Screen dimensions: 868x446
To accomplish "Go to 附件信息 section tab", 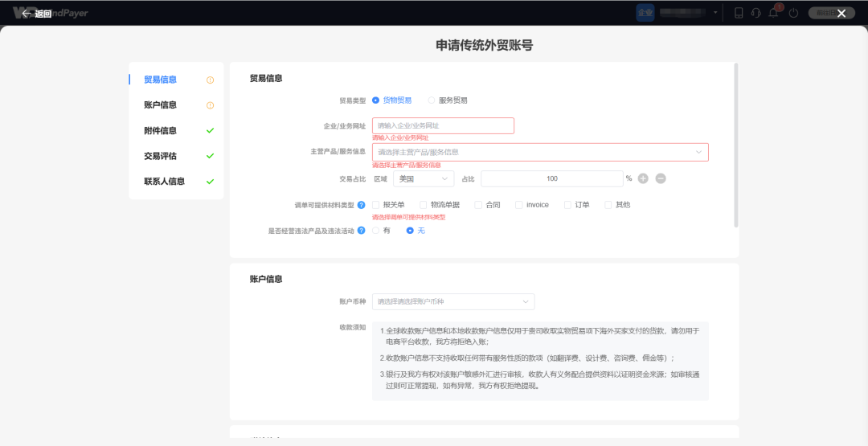I will (x=161, y=131).
